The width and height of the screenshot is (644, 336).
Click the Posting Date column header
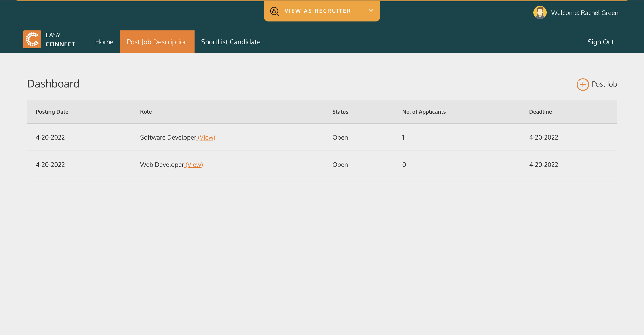(52, 112)
